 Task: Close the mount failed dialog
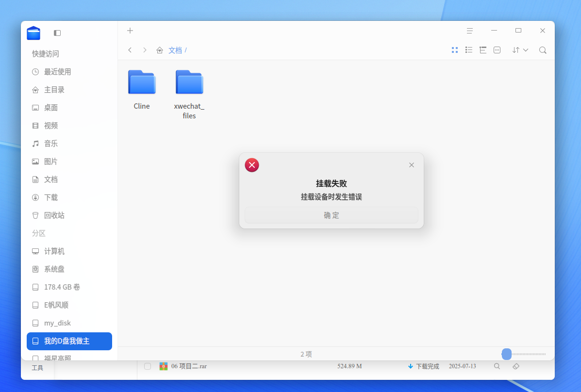[x=411, y=165]
